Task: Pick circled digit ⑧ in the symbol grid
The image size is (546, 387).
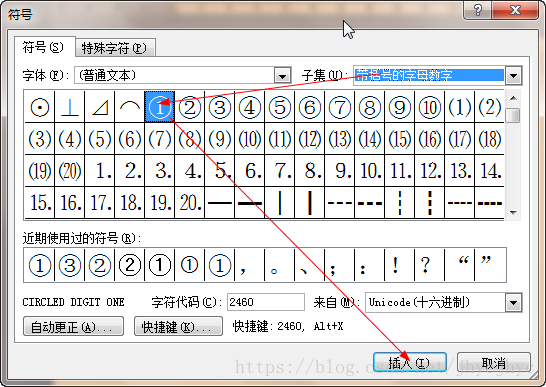Action: [x=369, y=107]
